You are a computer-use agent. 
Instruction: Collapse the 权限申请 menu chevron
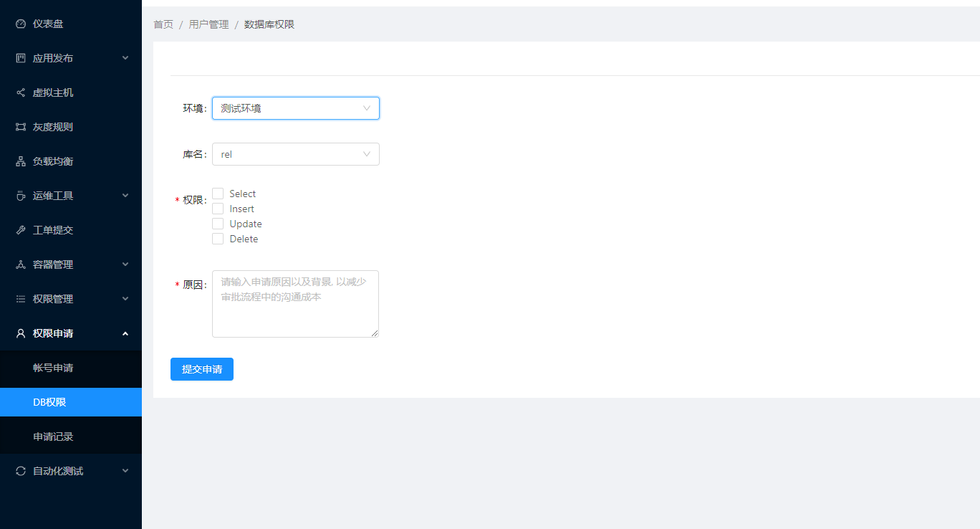(x=125, y=333)
